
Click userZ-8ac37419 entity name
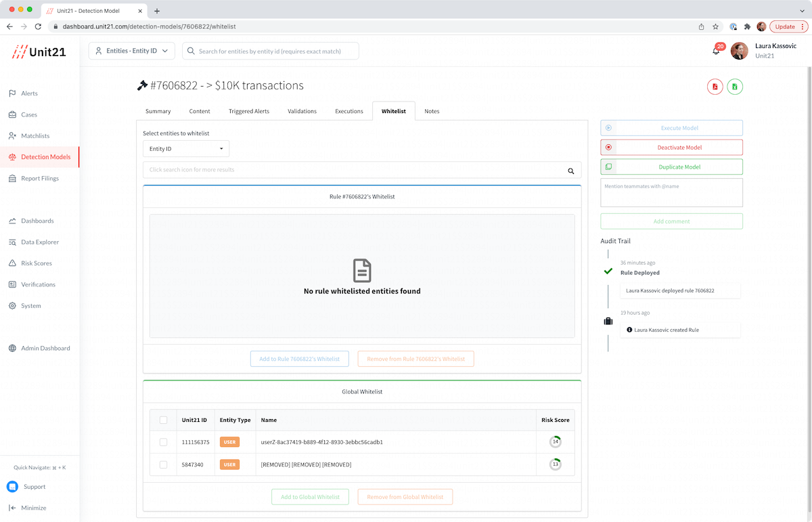tap(322, 442)
